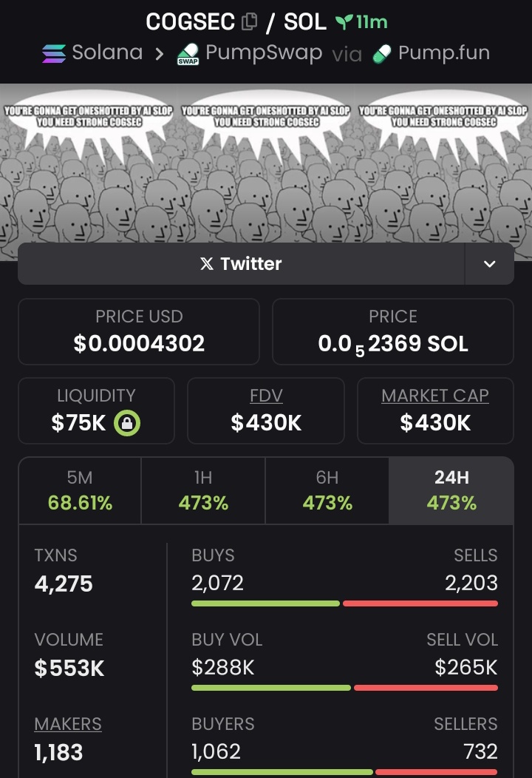Select the 6H timeframe tab
532x778 pixels.
(x=327, y=490)
